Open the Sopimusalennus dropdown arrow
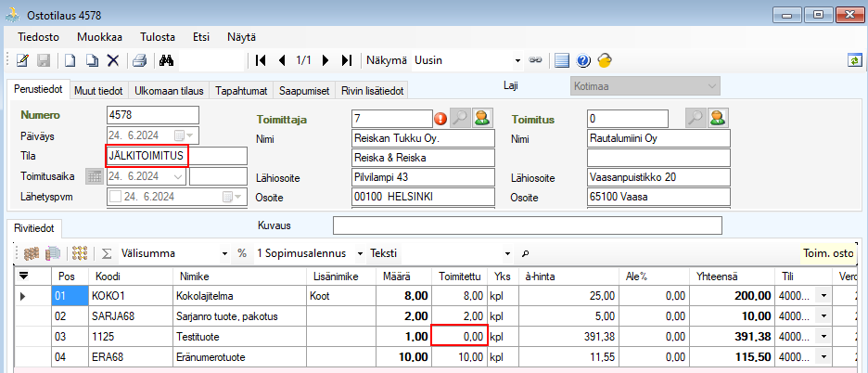 pyautogui.click(x=357, y=253)
